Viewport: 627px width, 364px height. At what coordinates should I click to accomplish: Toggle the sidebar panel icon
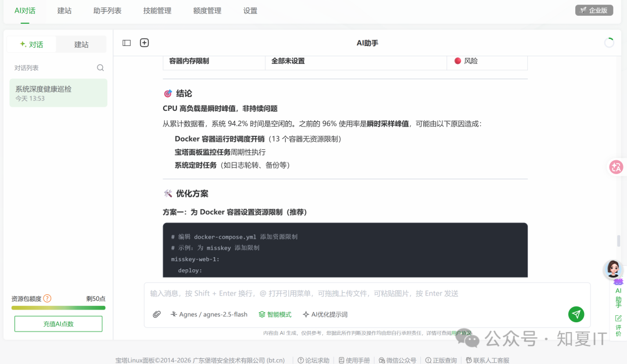[127, 43]
